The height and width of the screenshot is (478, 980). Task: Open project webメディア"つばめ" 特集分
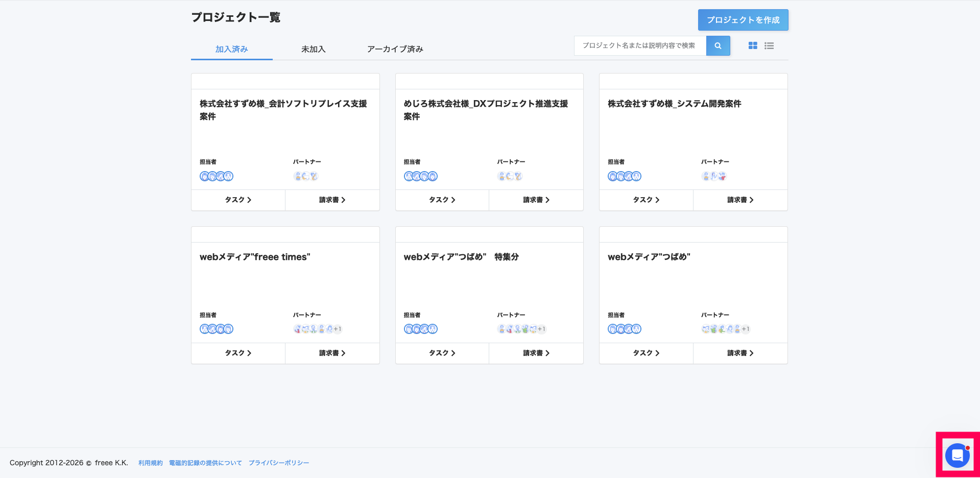461,257
